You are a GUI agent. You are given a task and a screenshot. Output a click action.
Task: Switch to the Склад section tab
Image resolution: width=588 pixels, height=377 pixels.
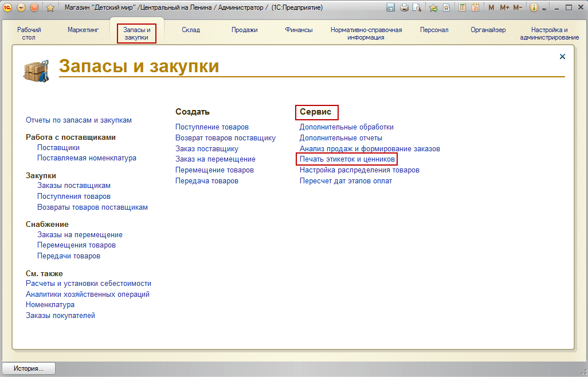click(191, 30)
